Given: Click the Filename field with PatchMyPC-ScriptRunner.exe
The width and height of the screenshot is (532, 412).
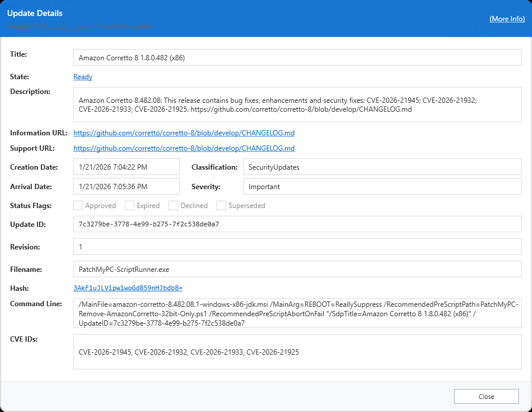Looking at the screenshot, I should [x=297, y=269].
